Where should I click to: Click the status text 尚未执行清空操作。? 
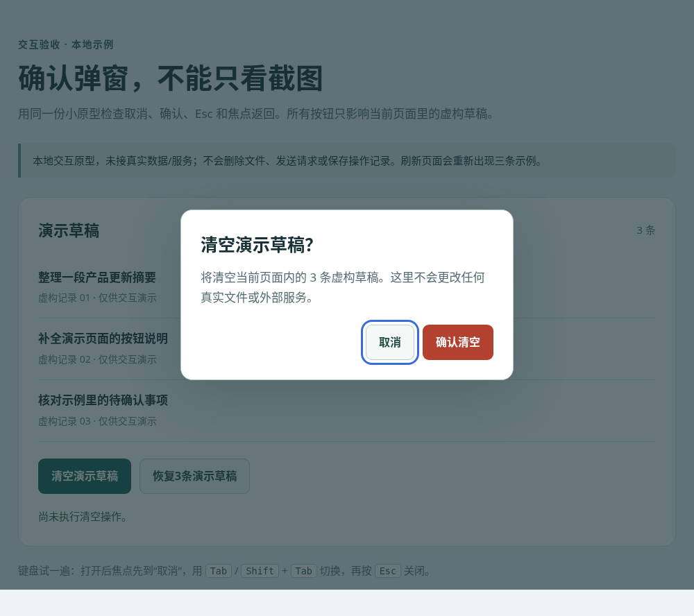[83, 516]
